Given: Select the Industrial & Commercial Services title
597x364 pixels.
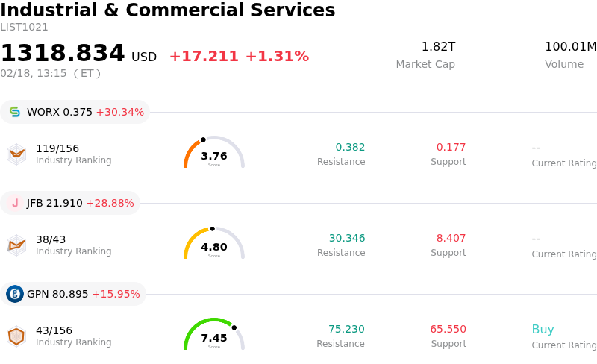Looking at the screenshot, I should [168, 10].
